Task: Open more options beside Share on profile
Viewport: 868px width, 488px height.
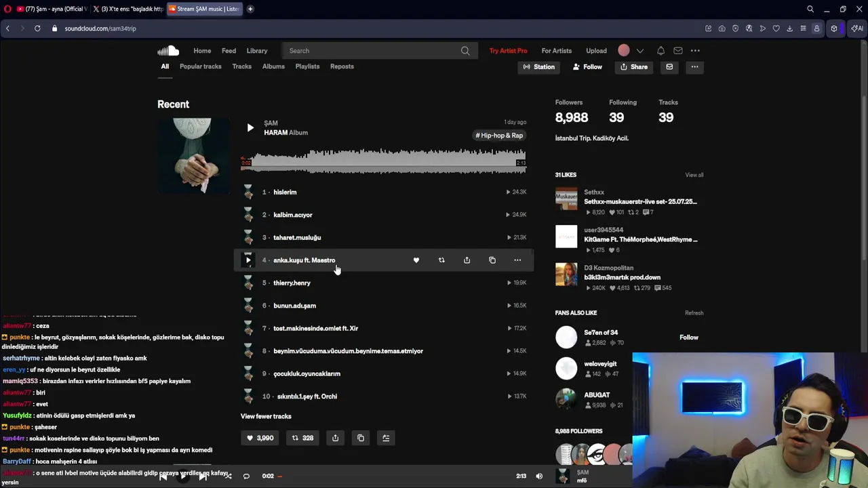Action: click(x=694, y=67)
